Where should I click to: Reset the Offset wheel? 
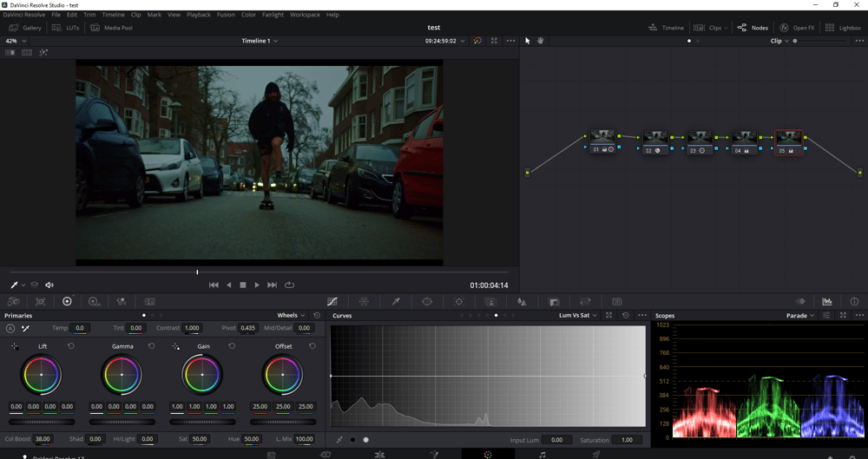312,346
